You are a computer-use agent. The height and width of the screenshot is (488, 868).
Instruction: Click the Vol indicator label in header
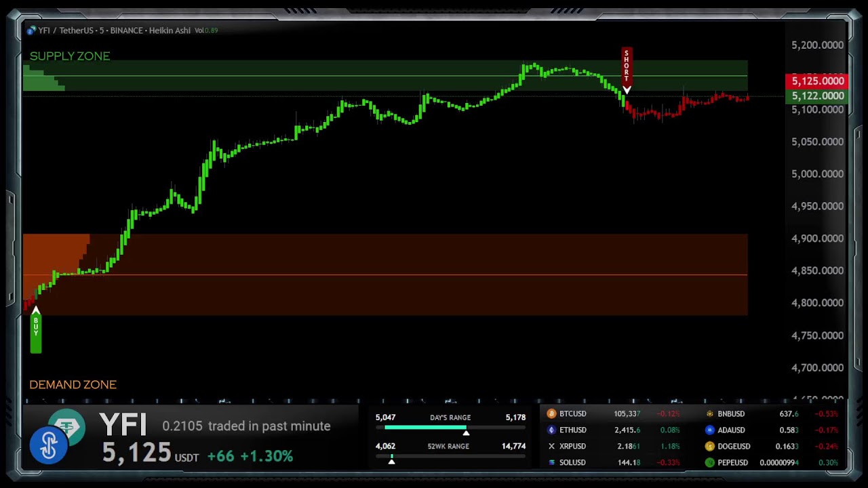pyautogui.click(x=206, y=30)
